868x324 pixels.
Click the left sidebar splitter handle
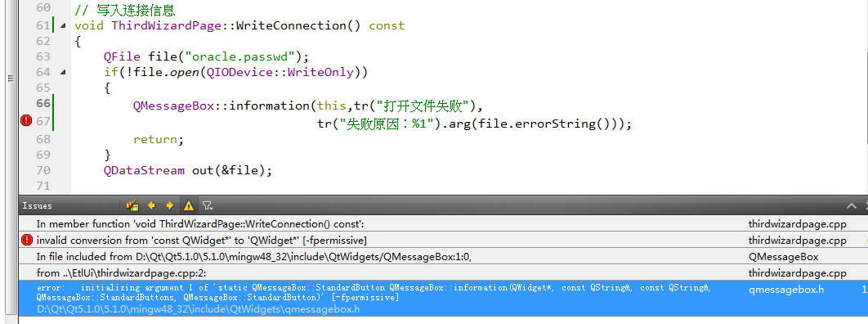point(10,79)
